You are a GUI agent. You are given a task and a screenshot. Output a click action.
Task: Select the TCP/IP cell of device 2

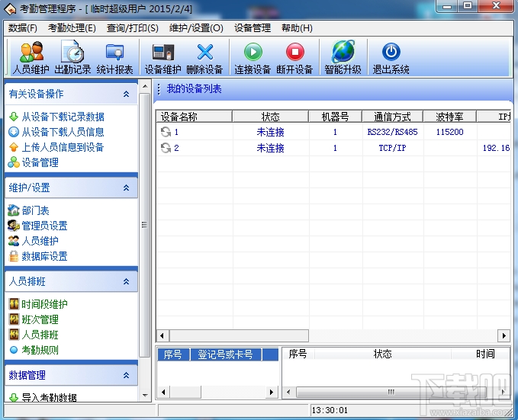click(392, 148)
